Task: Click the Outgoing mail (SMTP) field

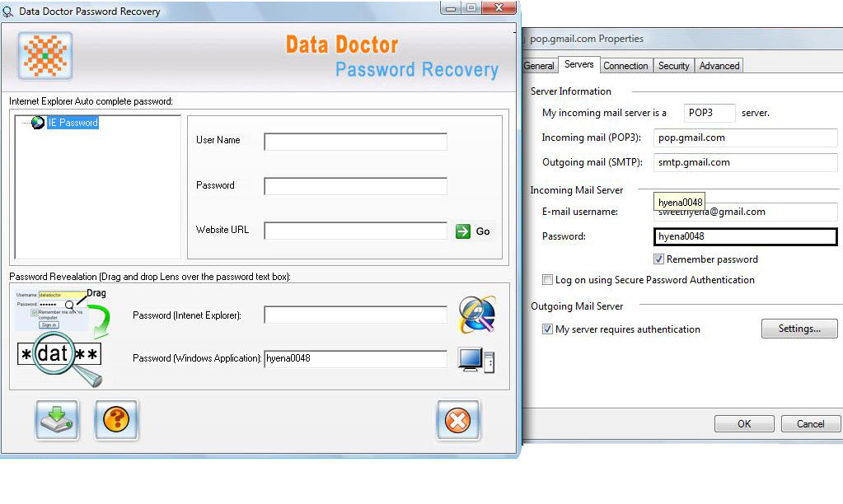Action: 745,162
